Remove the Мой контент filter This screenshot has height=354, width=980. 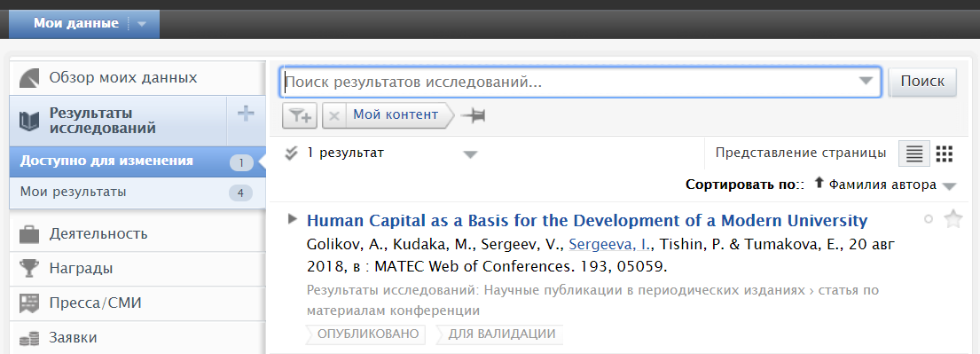click(x=334, y=115)
